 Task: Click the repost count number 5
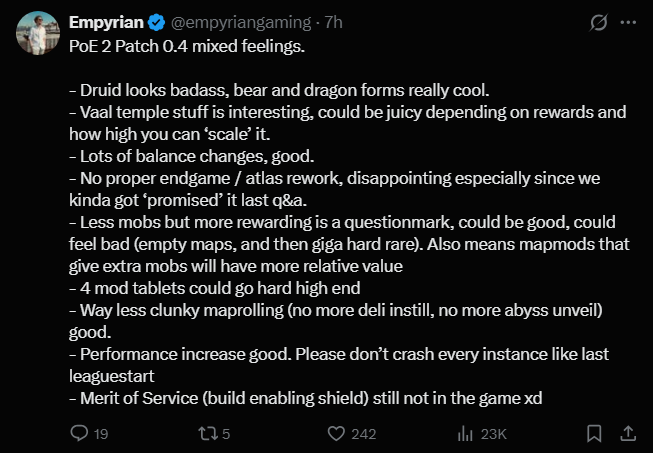227,433
